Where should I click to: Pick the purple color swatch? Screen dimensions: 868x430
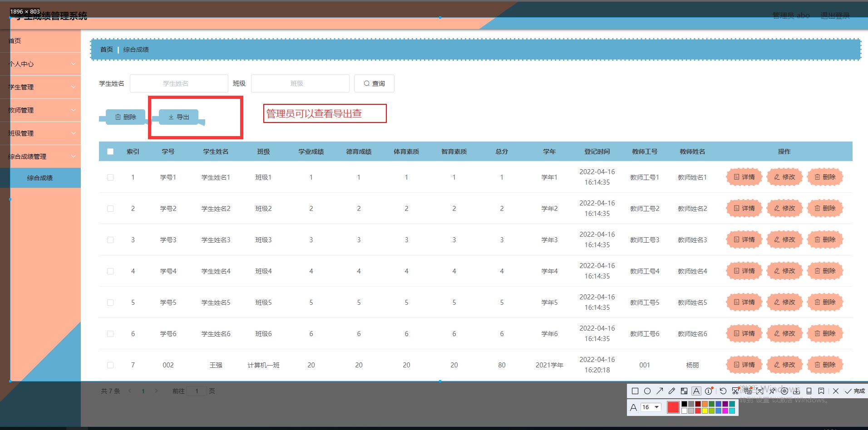[725, 404]
